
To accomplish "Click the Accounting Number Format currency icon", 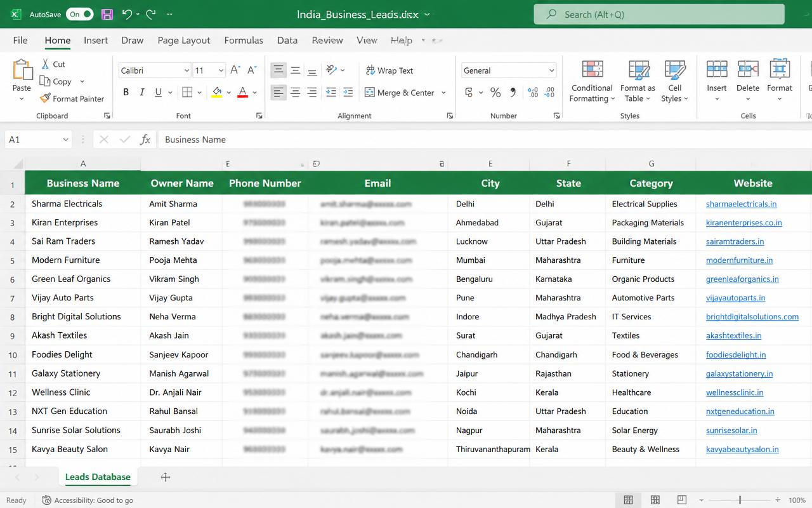I will point(469,93).
